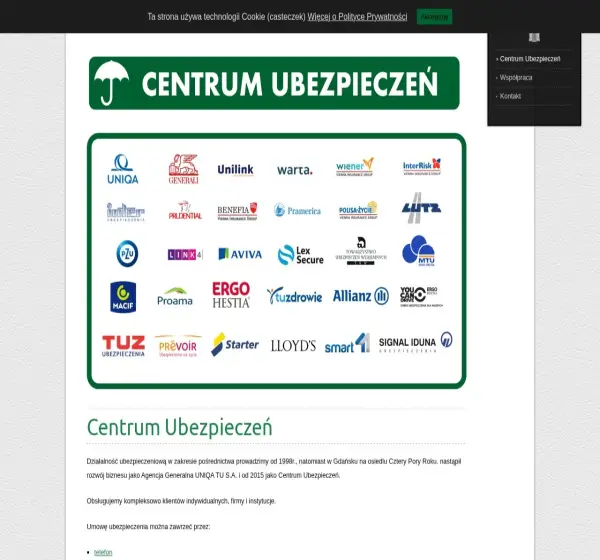The height and width of the screenshot is (560, 600).
Task: Open Kontakt menu item
Action: (x=510, y=96)
